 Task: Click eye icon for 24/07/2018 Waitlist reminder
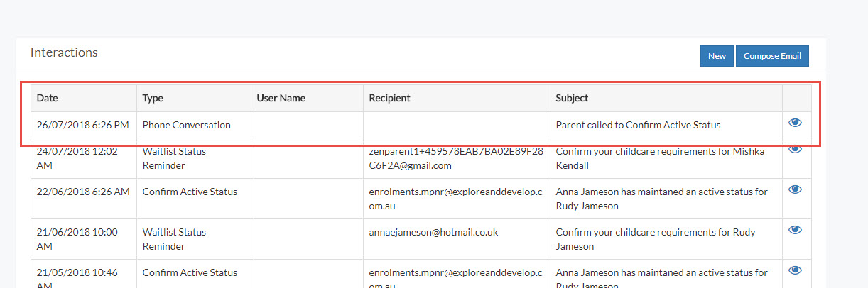click(795, 149)
